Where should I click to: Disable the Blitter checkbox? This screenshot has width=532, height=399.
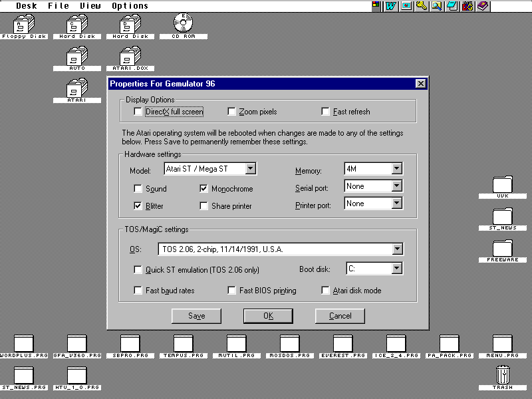[138, 205]
